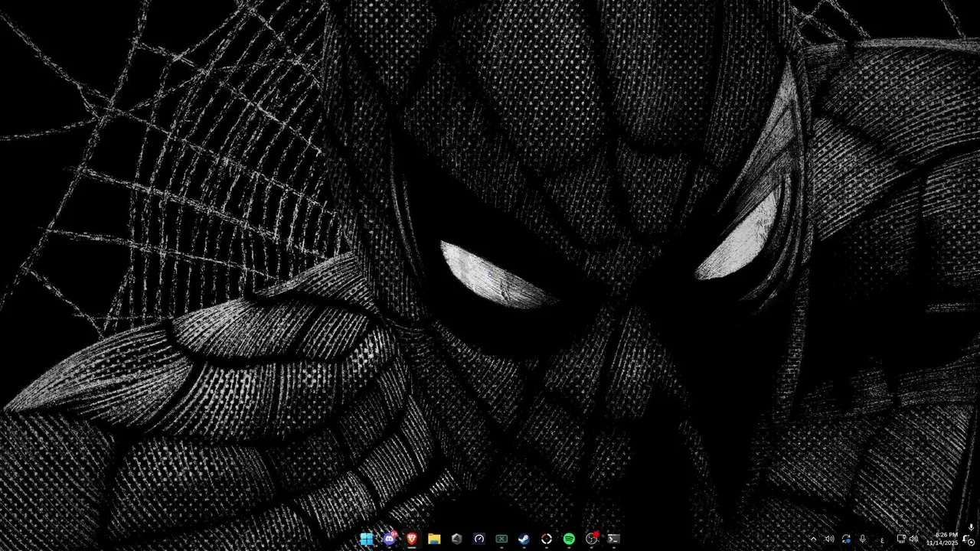Open the network display tray icon

tap(901, 539)
